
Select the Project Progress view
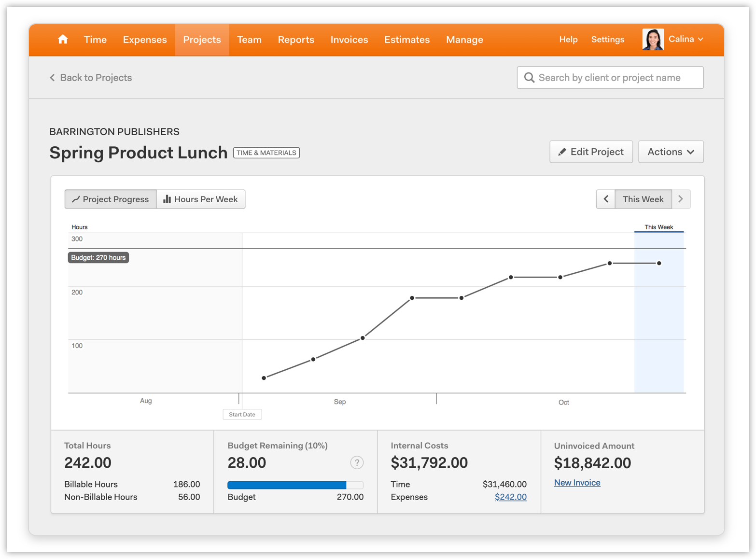(110, 199)
